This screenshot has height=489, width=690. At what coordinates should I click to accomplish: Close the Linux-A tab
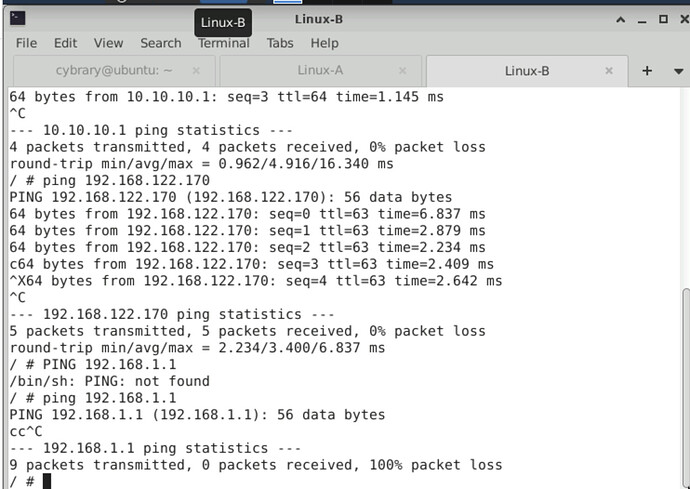click(403, 71)
